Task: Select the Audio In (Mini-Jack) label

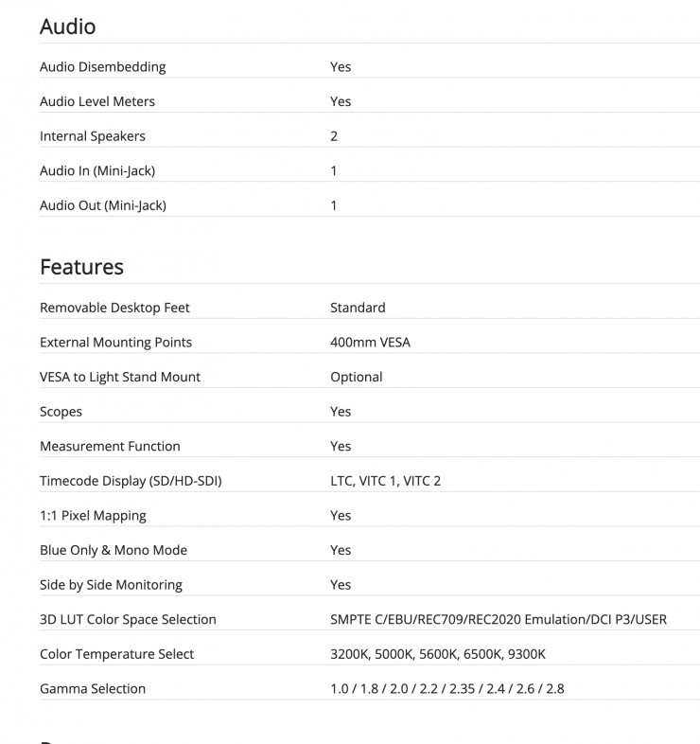Action: point(97,171)
